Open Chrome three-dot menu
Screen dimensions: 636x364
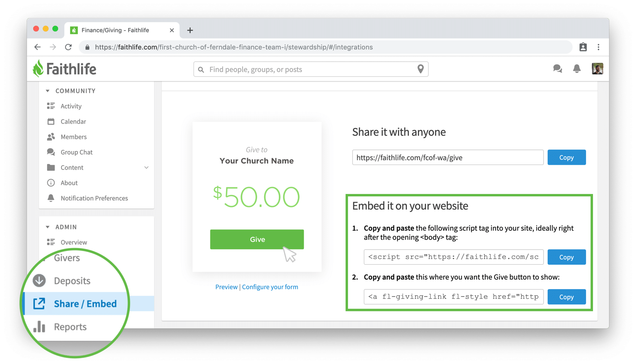[x=599, y=47]
